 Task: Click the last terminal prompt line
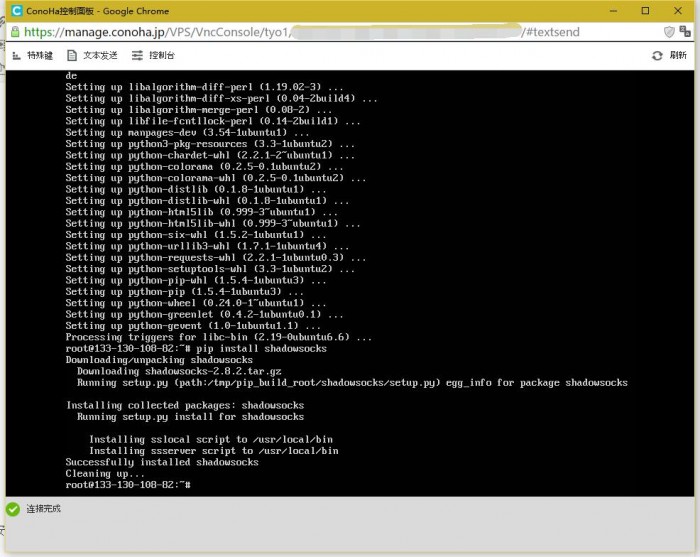click(x=127, y=484)
